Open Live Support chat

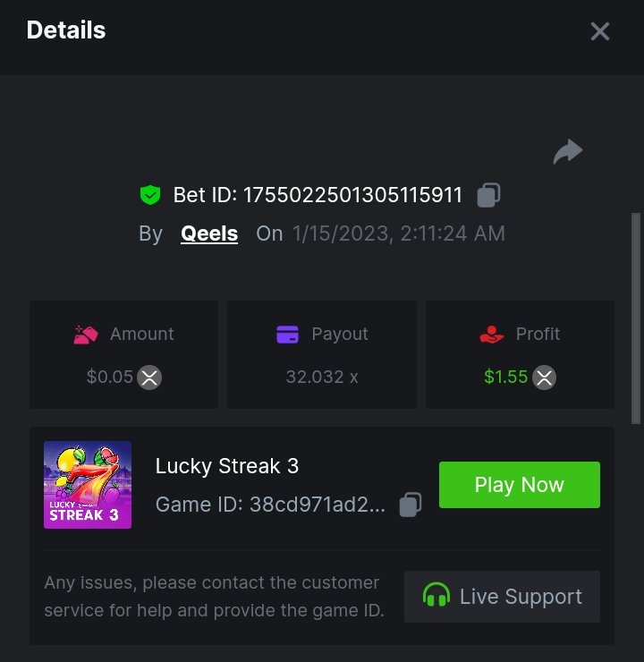point(502,597)
